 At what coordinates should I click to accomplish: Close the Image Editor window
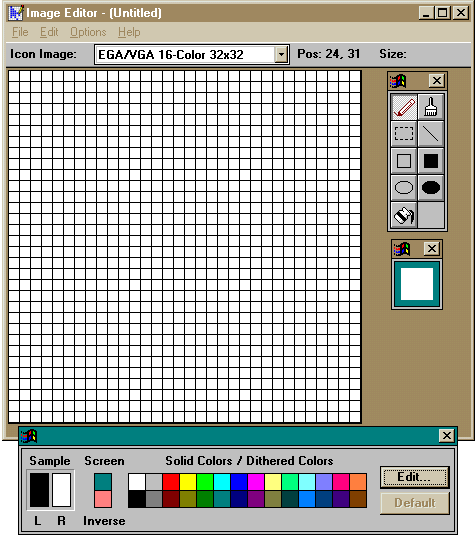click(461, 13)
